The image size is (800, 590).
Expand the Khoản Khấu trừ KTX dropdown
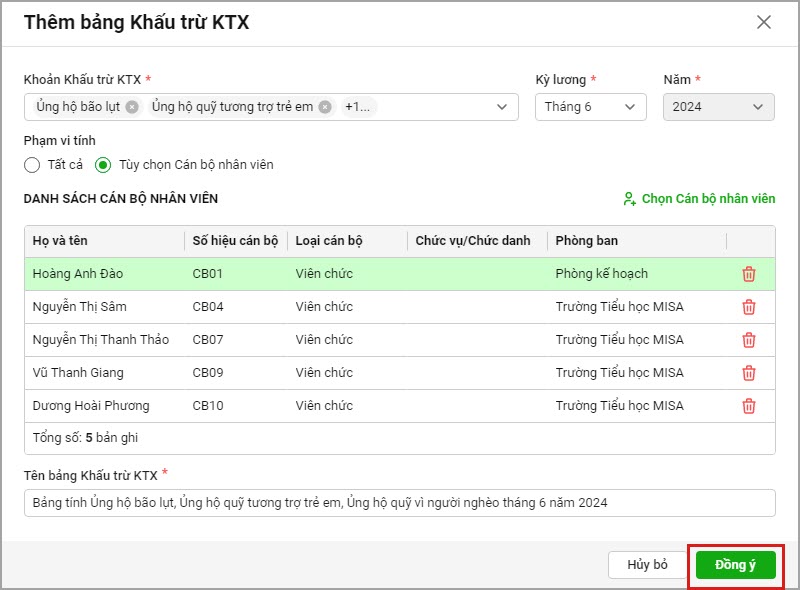tap(501, 107)
